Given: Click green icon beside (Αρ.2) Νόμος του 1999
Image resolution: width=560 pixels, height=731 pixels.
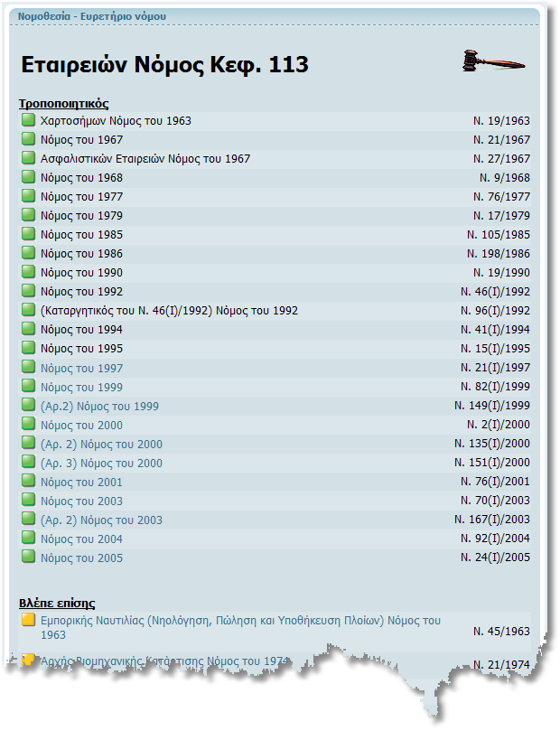Looking at the screenshot, I should [x=28, y=406].
